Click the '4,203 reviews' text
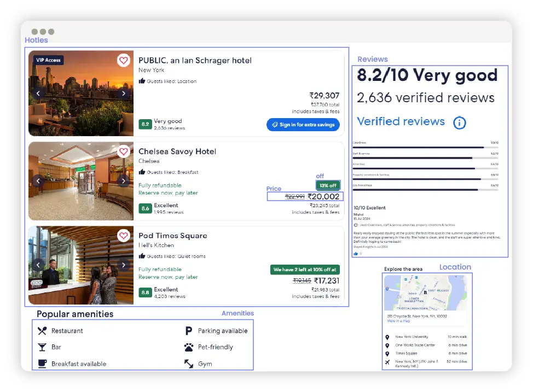This screenshot has width=533, height=392. click(x=170, y=296)
